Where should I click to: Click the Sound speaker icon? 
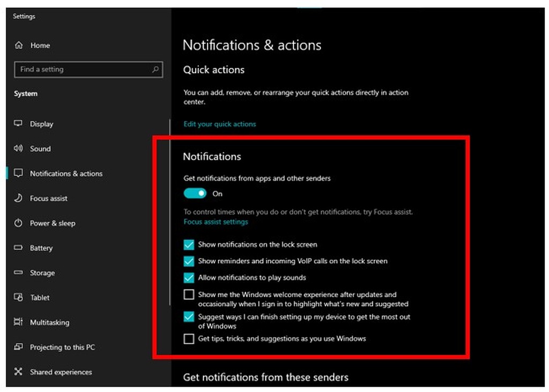[18, 148]
